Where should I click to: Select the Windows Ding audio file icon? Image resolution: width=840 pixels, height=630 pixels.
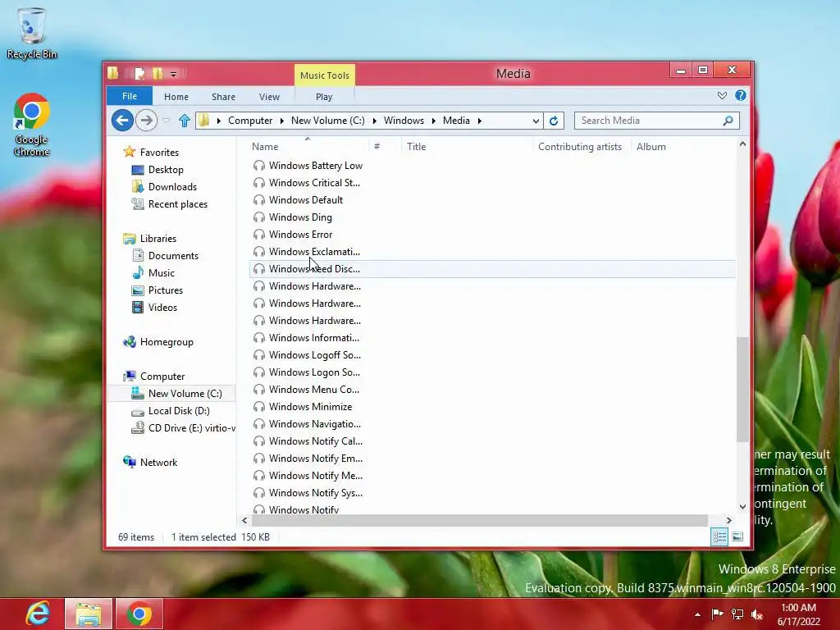[259, 217]
